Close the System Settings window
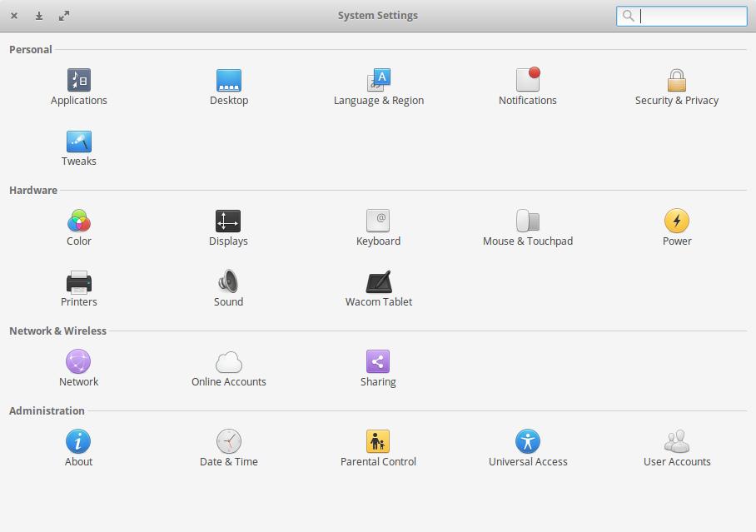 pyautogui.click(x=14, y=16)
